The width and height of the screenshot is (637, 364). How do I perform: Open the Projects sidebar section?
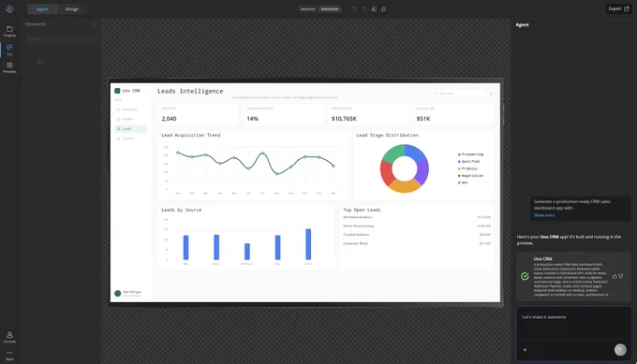9,31
